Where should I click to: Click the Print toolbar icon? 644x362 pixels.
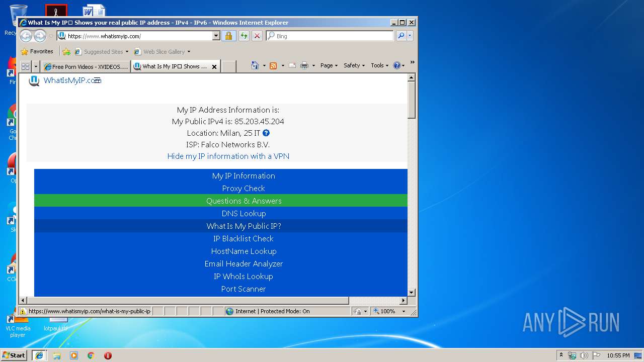(304, 65)
